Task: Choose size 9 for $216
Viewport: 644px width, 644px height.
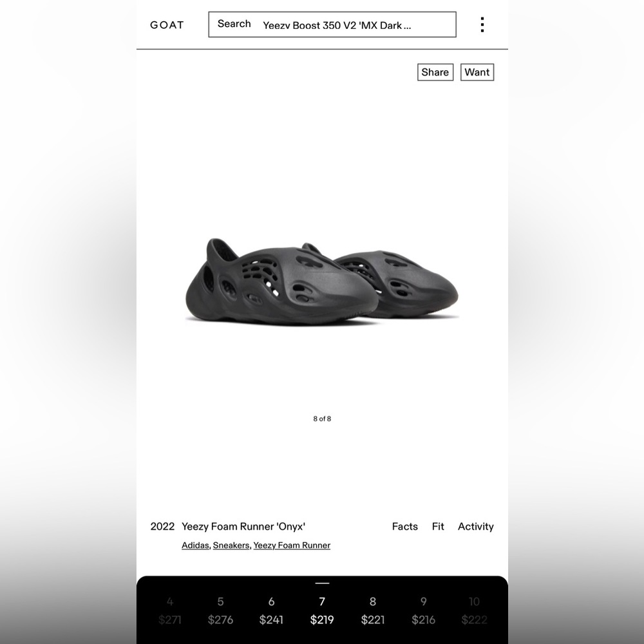Action: [424, 611]
